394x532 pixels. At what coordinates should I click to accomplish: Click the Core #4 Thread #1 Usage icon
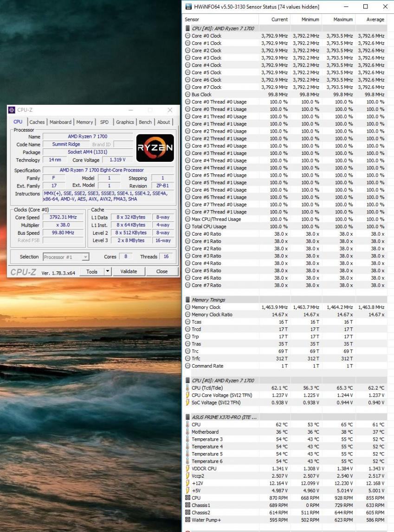(x=187, y=168)
